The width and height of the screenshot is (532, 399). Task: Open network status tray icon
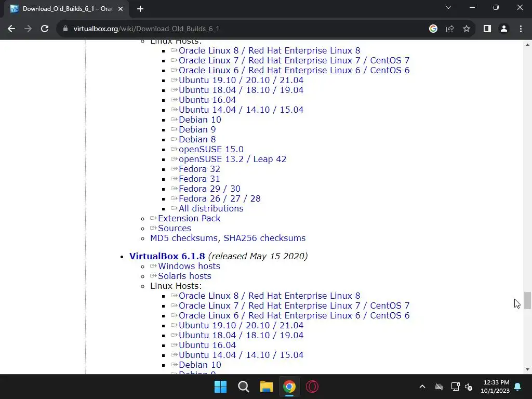pyautogui.click(x=455, y=387)
